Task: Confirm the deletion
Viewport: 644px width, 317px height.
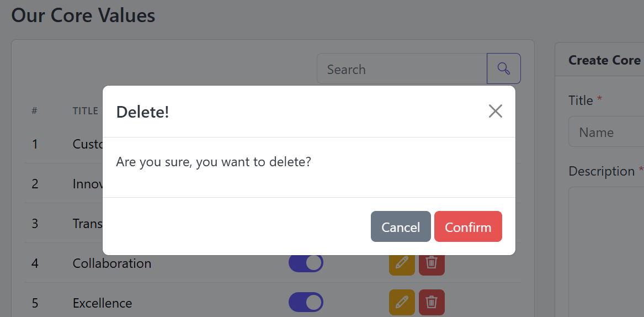Action: [468, 226]
